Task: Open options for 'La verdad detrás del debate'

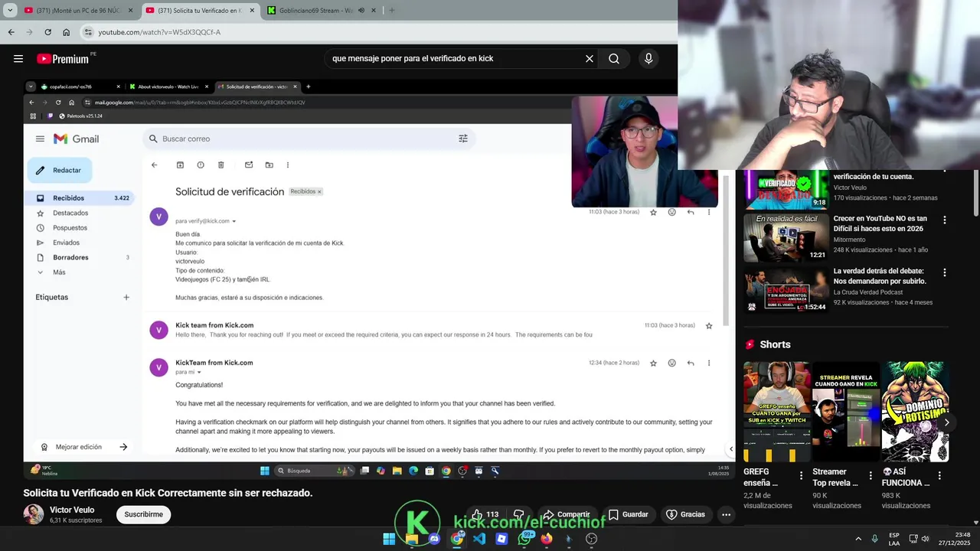Action: coord(944,272)
